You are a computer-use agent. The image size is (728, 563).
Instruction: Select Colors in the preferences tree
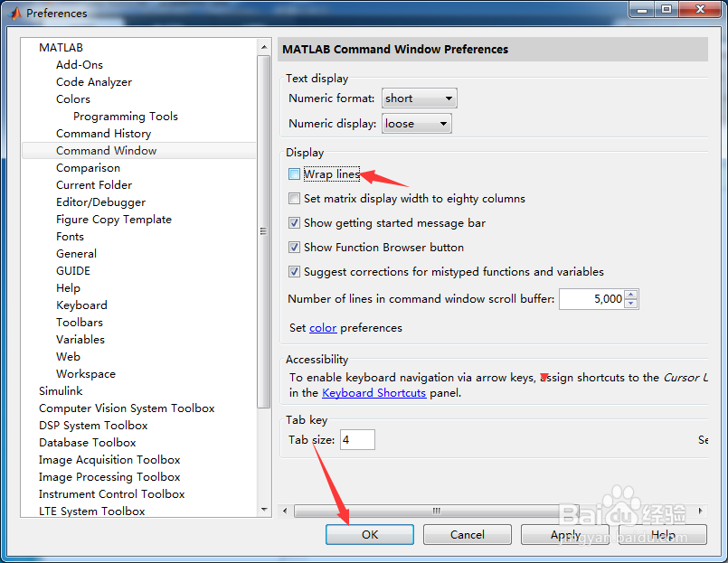click(73, 99)
